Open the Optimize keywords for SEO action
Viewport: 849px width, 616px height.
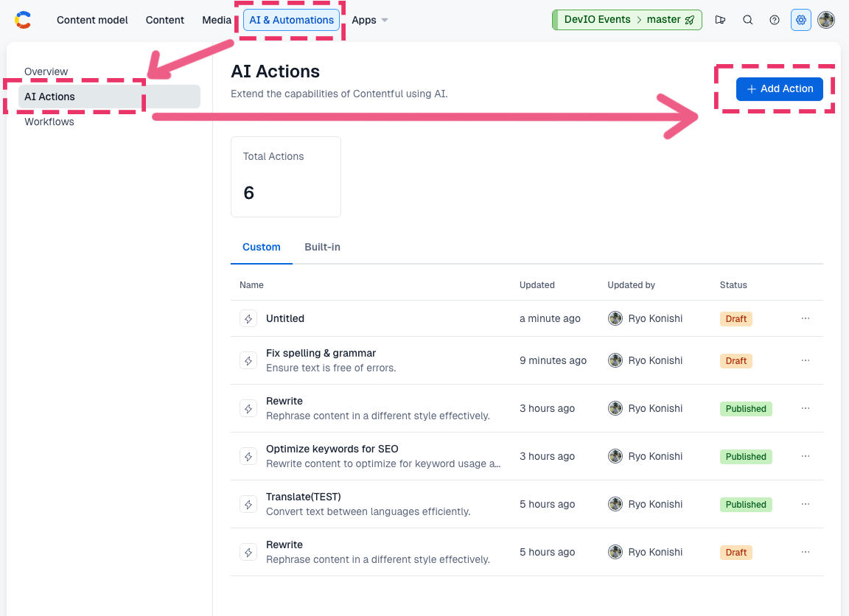332,449
